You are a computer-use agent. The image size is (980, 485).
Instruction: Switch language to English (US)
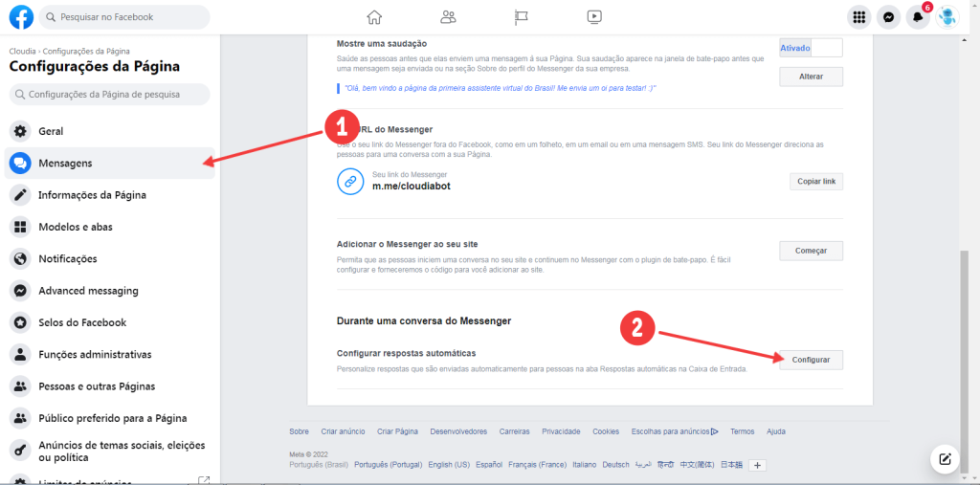449,465
